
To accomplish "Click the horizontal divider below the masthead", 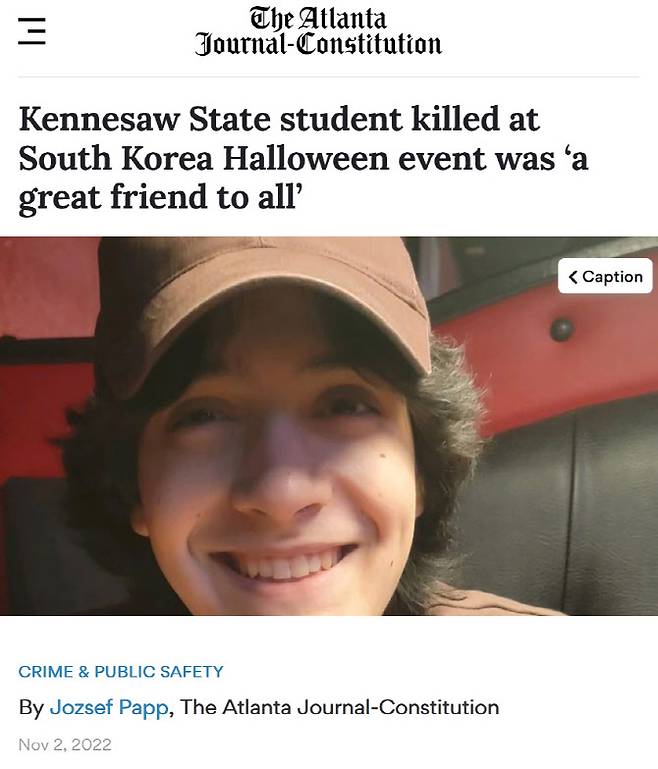I will pos(329,77).
